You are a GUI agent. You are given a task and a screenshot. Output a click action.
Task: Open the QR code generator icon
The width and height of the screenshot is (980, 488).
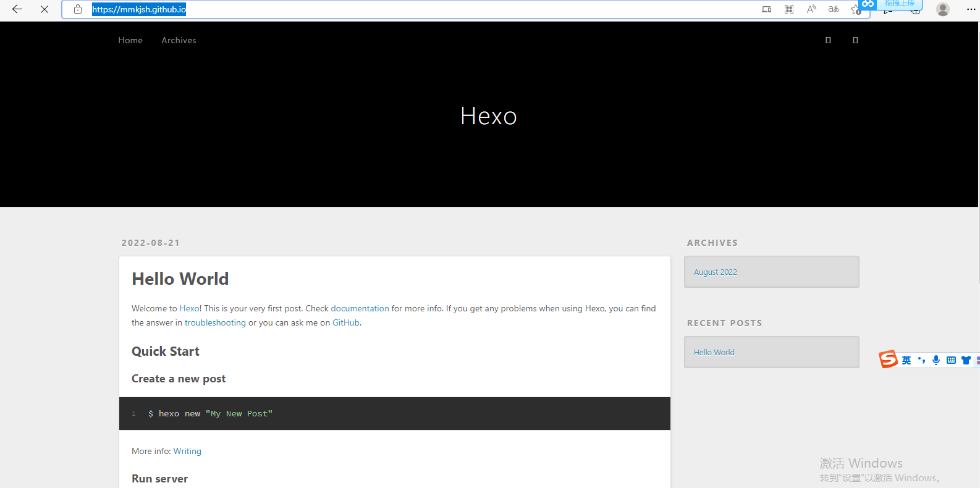(789, 9)
